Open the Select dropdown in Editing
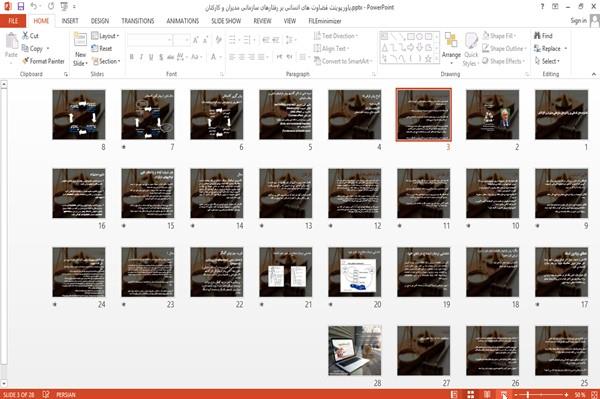This screenshot has height=399, width=600. (x=547, y=61)
